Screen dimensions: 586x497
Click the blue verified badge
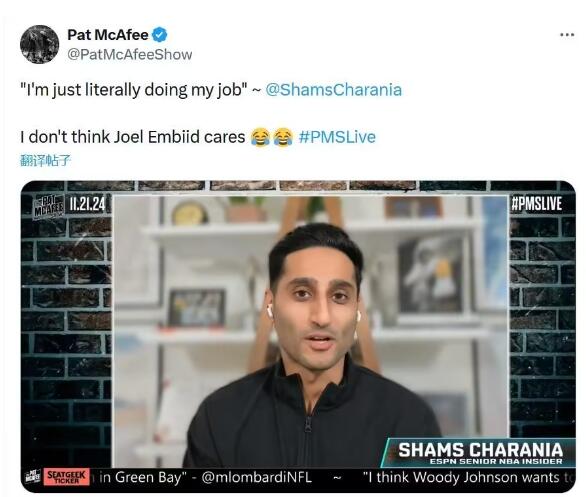[x=160, y=35]
